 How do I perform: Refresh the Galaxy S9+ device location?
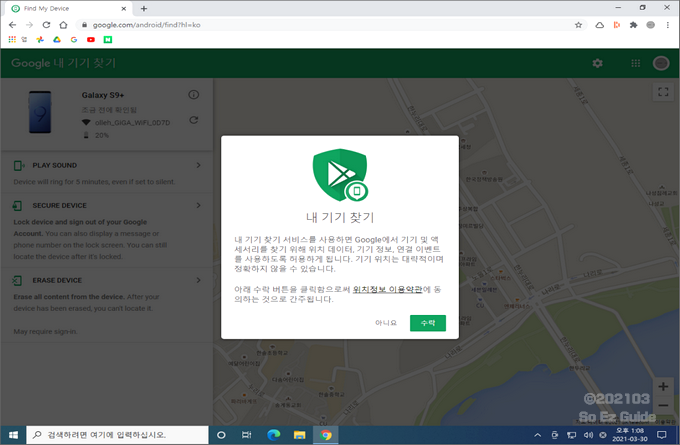194,121
